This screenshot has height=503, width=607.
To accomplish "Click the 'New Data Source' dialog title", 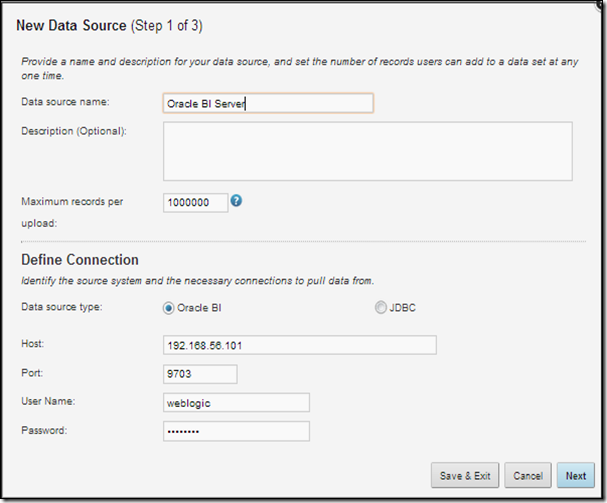I will (x=82, y=24).
